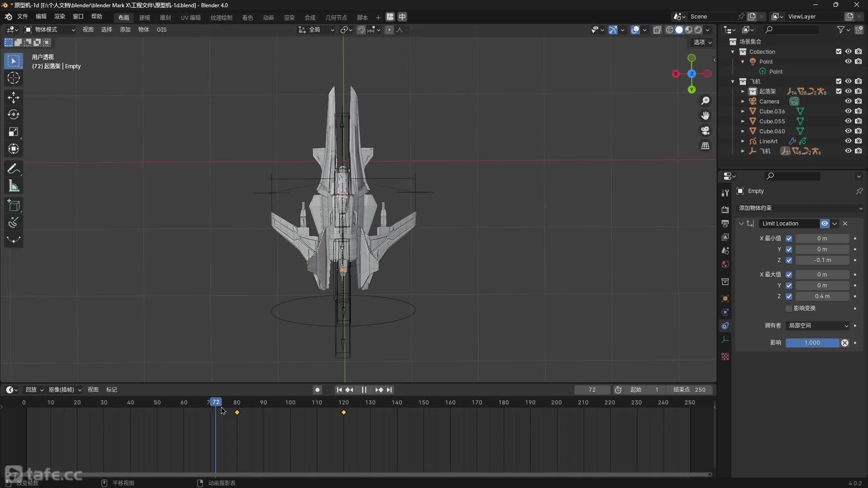Collapse the Limit Location constraint panel
The height and width of the screenshot is (488, 868).
pyautogui.click(x=741, y=224)
